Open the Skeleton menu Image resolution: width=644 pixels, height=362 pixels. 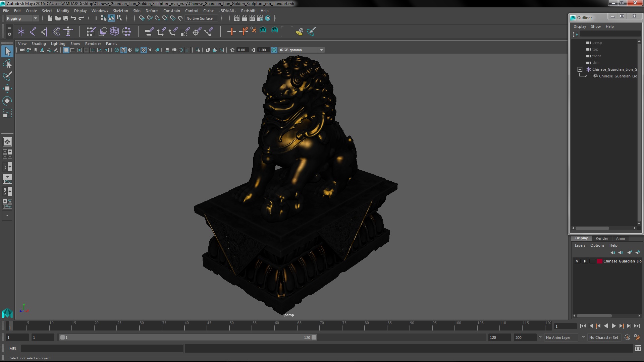[x=120, y=11]
